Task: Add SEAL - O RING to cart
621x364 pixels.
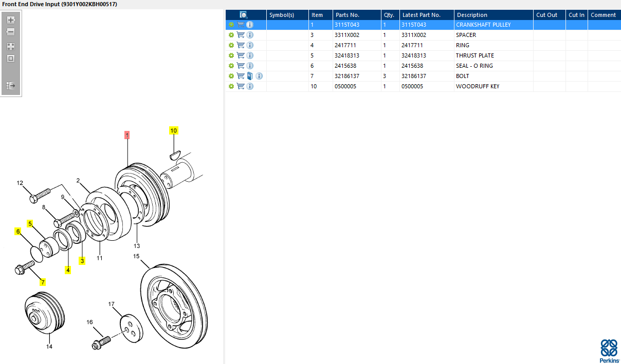Action: [241, 66]
